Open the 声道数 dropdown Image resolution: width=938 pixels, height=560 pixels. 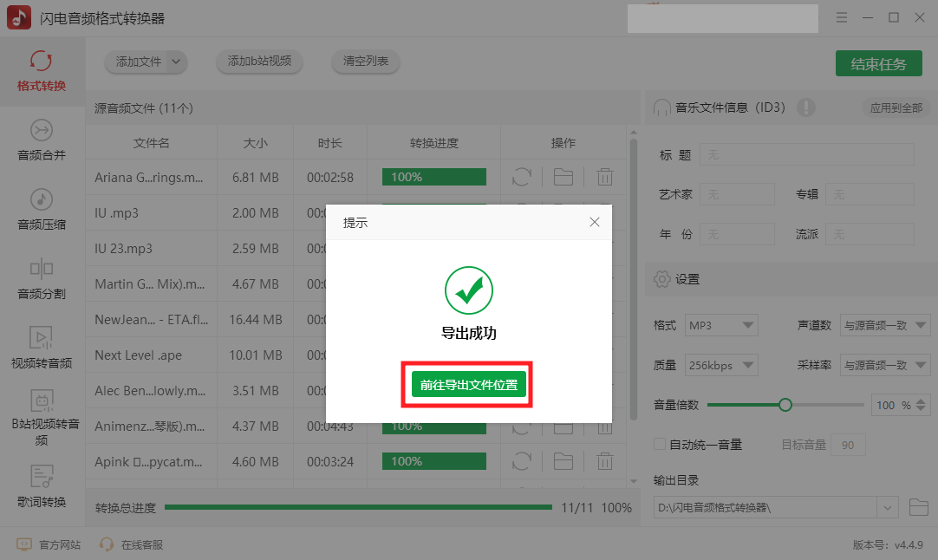pyautogui.click(x=885, y=325)
